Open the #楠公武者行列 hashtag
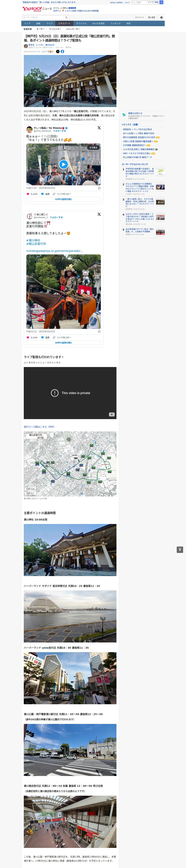Image resolution: width=186 pixels, height=868 pixels. click(36, 244)
